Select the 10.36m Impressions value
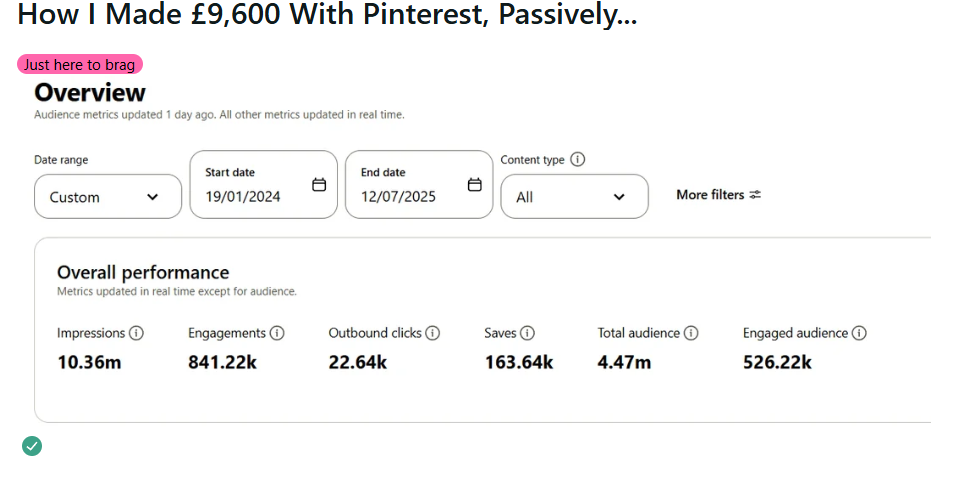 tap(89, 362)
